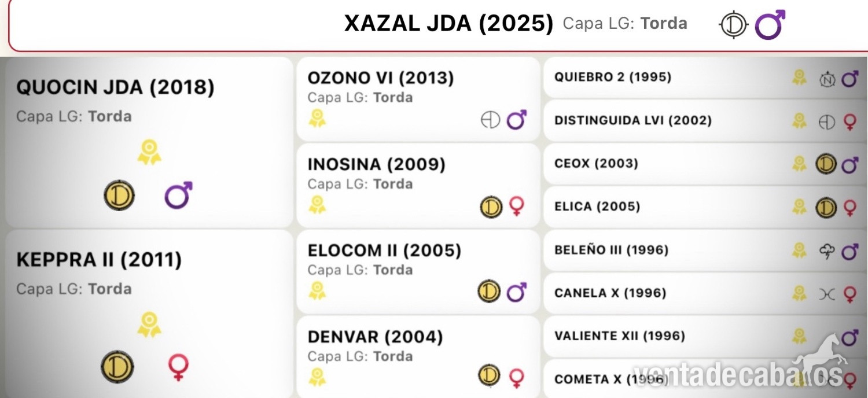Click the female symbol in KEPPRA II card
Image resolution: width=868 pixels, height=398 pixels.
click(x=178, y=367)
